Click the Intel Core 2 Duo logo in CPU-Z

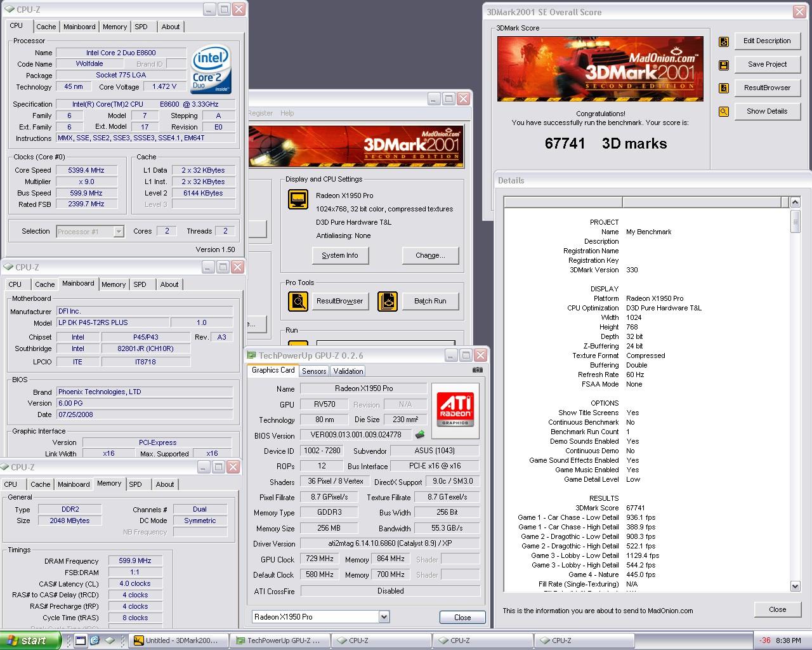tap(211, 70)
